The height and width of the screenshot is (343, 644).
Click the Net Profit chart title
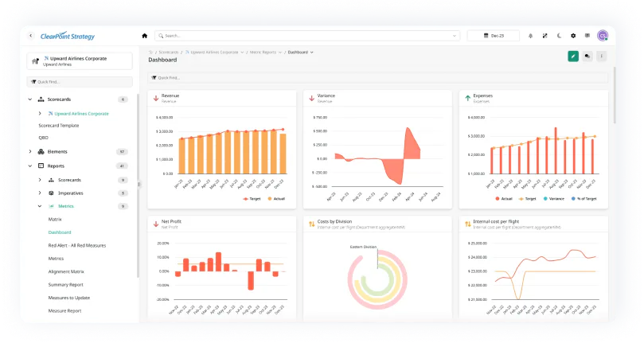click(171, 221)
